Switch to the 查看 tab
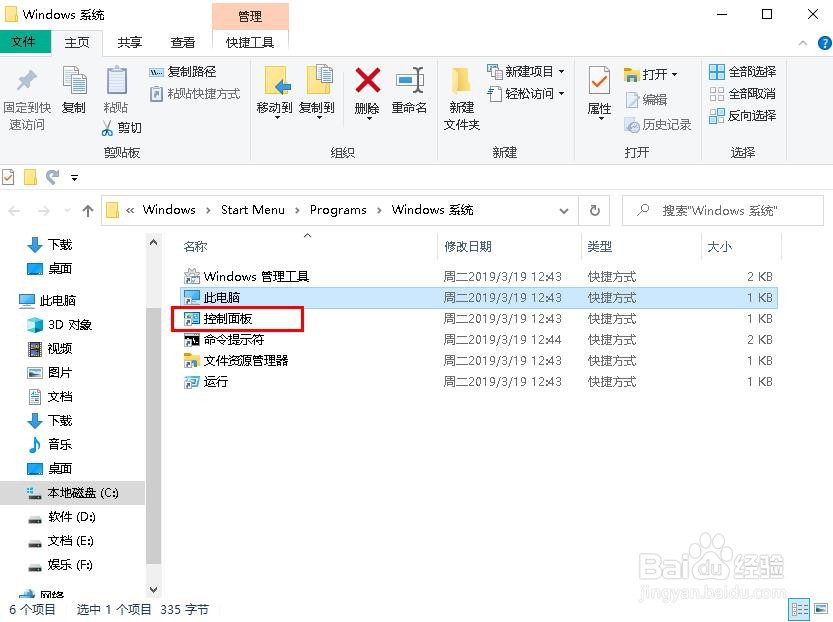 click(x=181, y=43)
